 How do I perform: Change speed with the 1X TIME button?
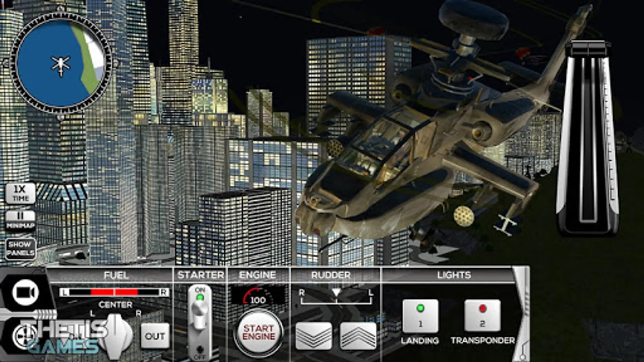click(x=20, y=193)
